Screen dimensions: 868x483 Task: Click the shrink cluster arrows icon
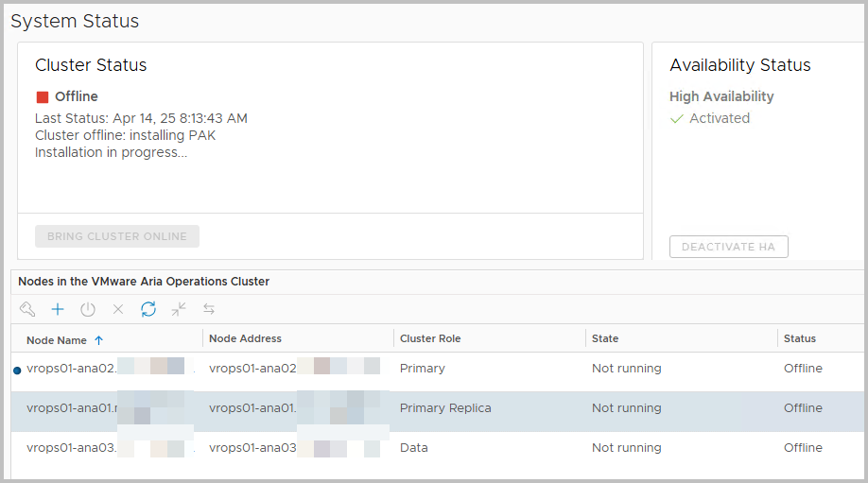pyautogui.click(x=179, y=309)
